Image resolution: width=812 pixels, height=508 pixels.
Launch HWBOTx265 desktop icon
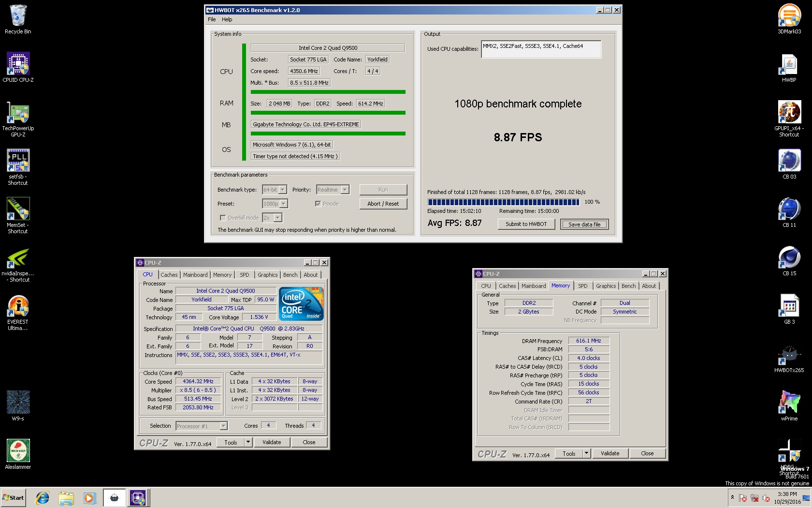789,359
